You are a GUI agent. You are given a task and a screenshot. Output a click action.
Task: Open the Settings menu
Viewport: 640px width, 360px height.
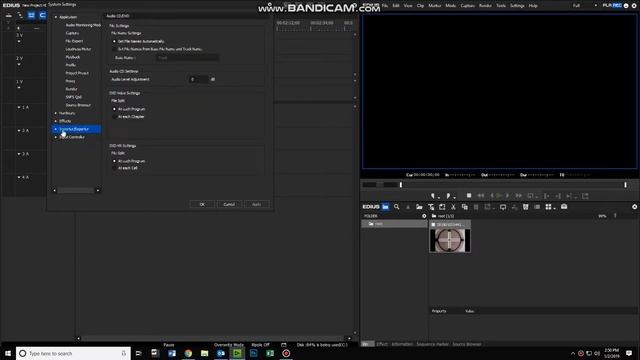(x=517, y=6)
